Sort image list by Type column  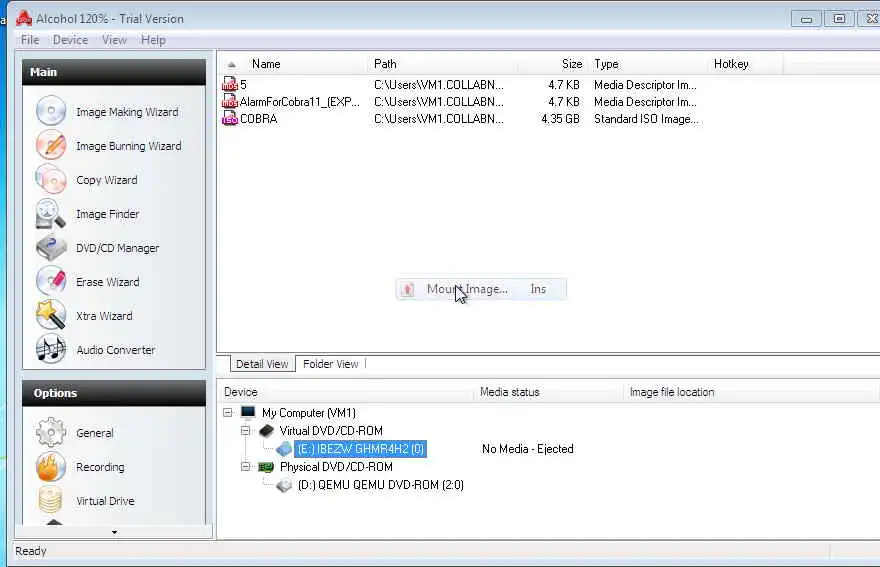(607, 64)
